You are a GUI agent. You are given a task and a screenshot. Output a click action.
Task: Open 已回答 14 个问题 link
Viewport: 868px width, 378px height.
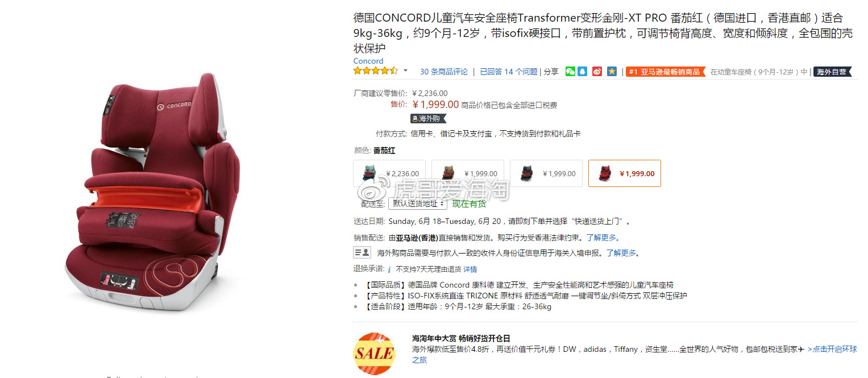coord(509,72)
